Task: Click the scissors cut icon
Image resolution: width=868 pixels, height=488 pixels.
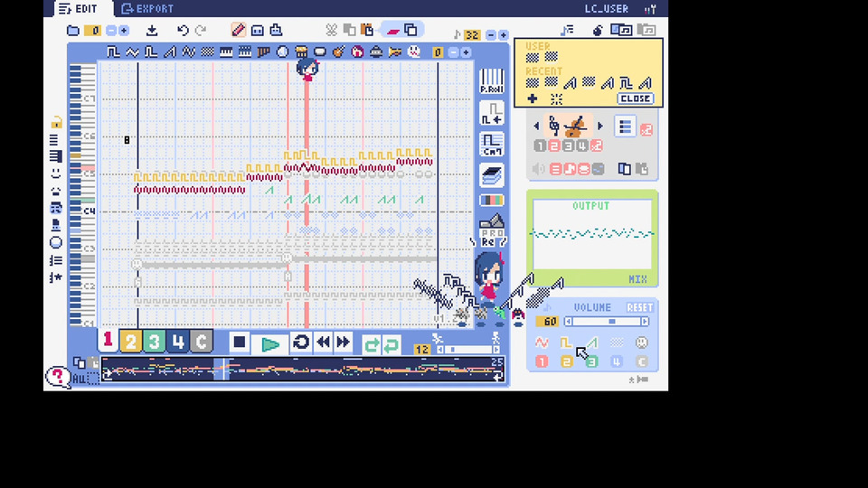Action: tap(331, 30)
